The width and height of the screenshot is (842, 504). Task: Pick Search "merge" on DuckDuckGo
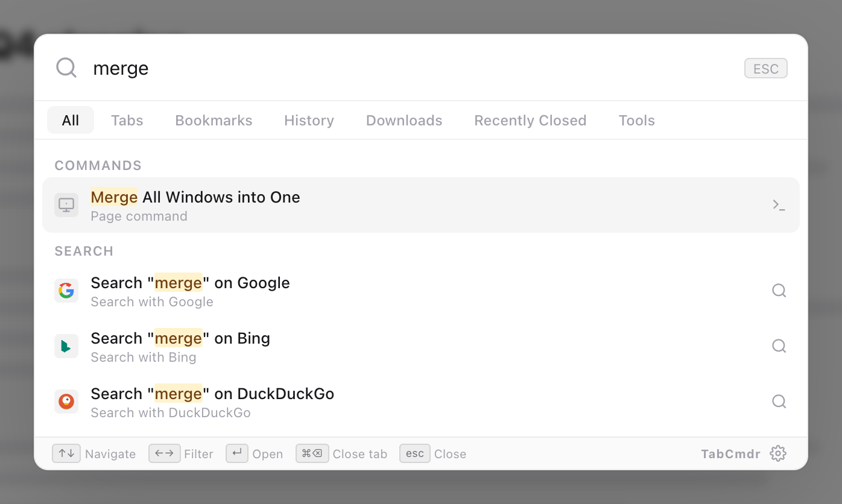(421, 402)
